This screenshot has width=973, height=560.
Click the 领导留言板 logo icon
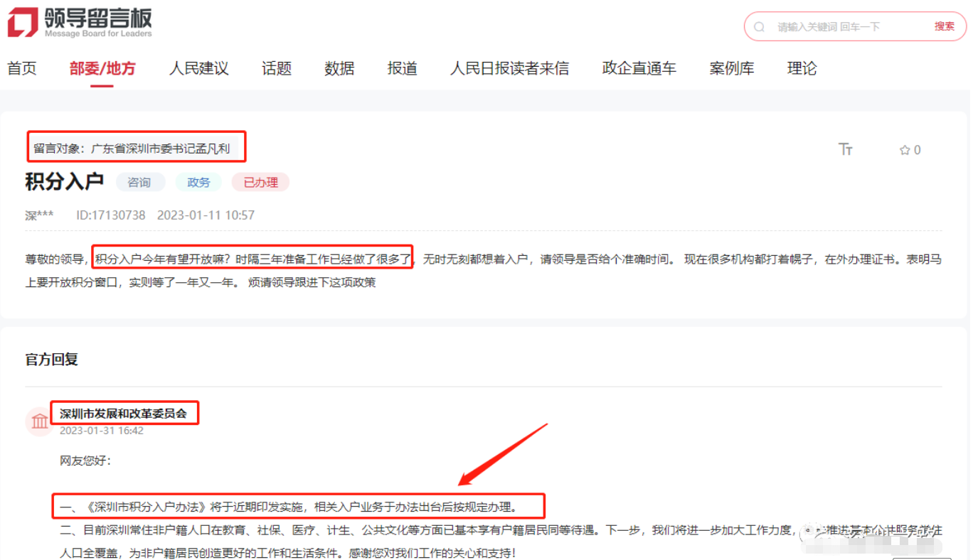[22, 22]
